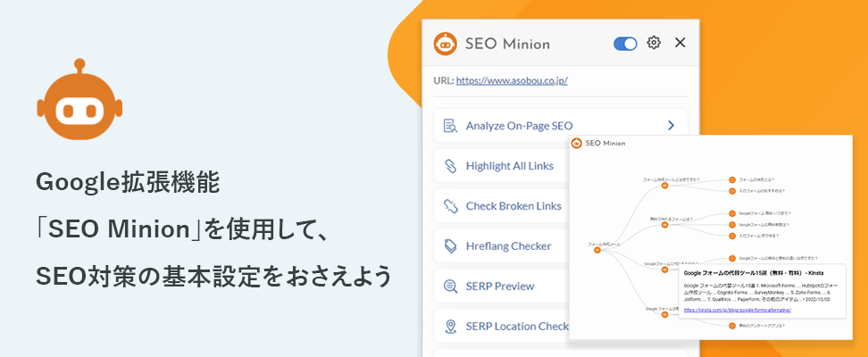Screen dimensions: 868x357
Task: Select Highlight All Links
Action: [x=502, y=165]
